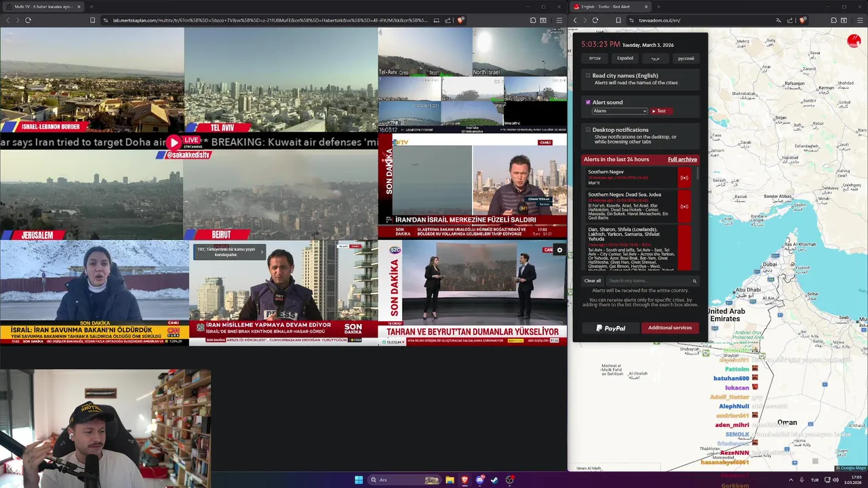Go back in the Tzofar browser window
Viewport: 868px width, 488px height.
[x=575, y=20]
